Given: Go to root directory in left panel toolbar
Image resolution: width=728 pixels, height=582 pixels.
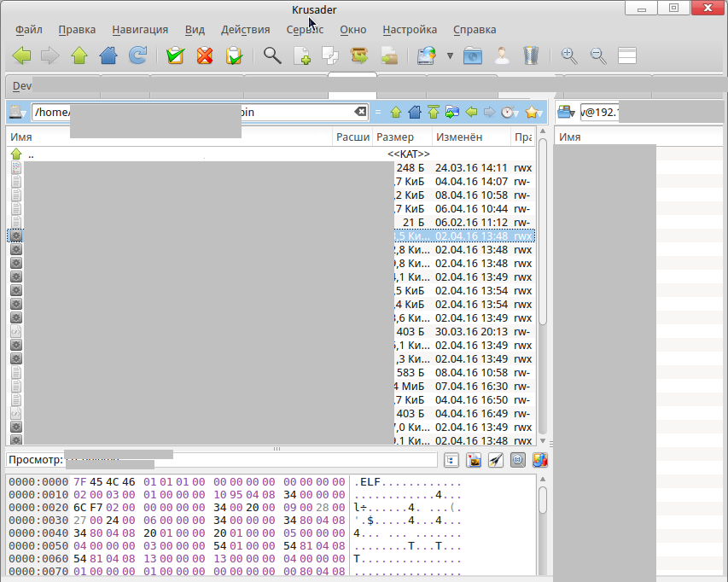Looking at the screenshot, I should coord(434,112).
